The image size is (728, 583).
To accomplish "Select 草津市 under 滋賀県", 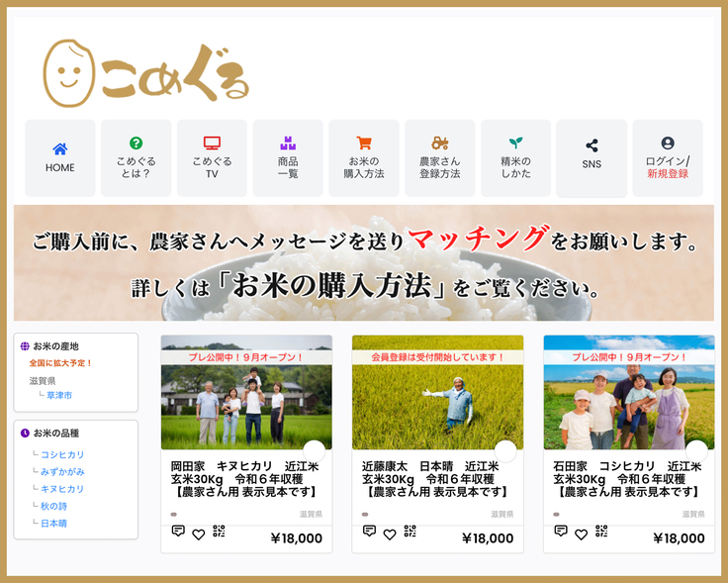I will 60,395.
